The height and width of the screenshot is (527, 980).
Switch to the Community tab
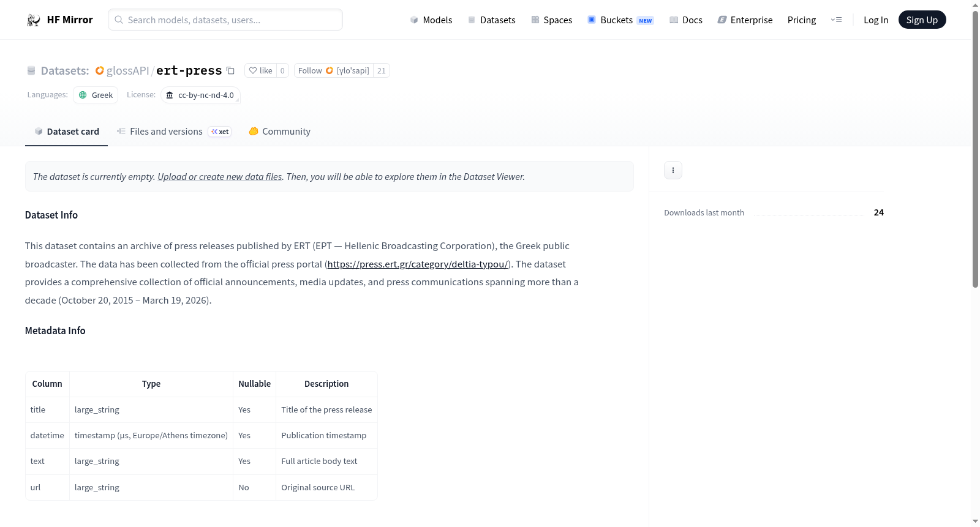[x=279, y=132]
